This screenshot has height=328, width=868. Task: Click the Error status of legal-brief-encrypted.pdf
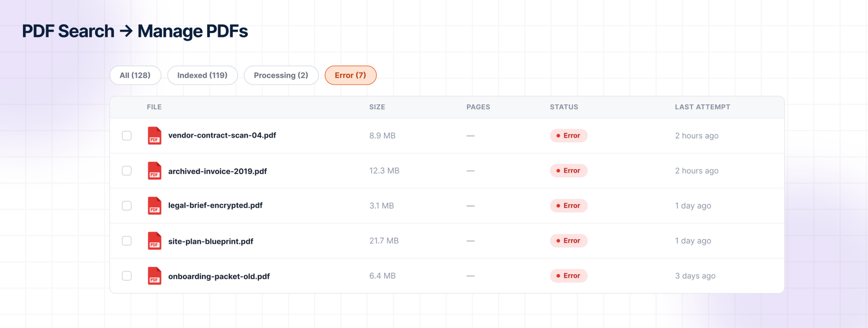569,205
